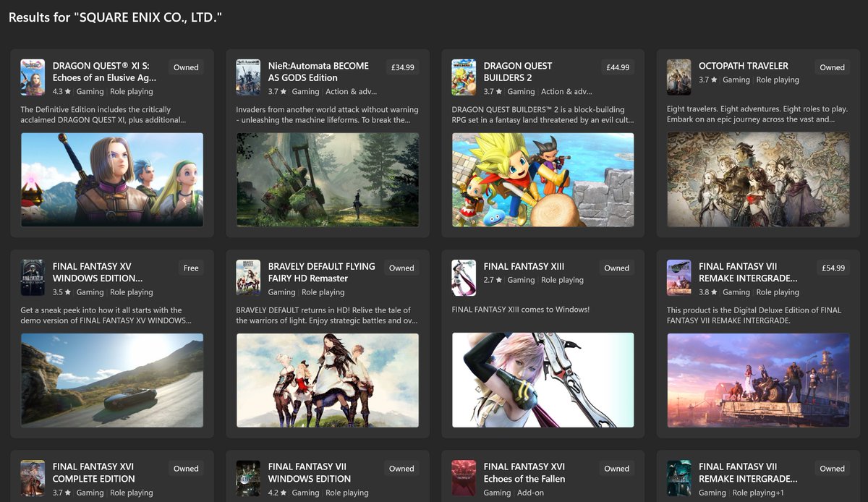Open Owned FINAL FANTASY VII REMAKE INTERGRADE icon
Viewport: 868px width, 502px height.
(679, 478)
